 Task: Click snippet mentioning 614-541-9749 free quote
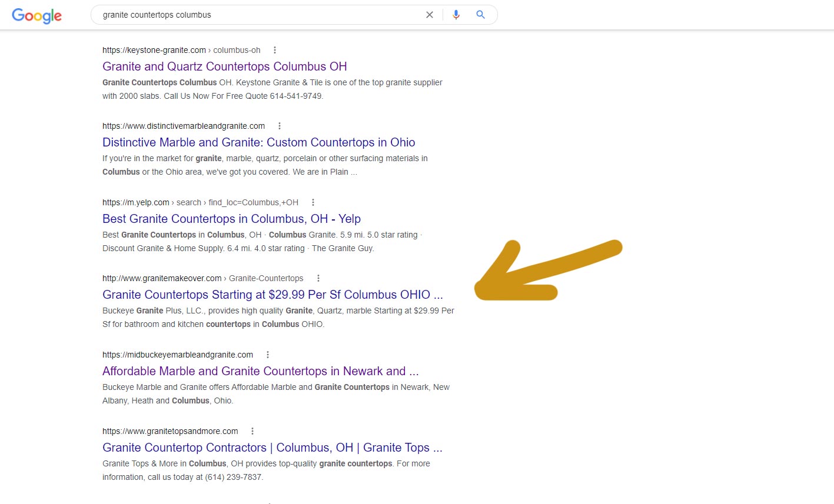(x=273, y=89)
